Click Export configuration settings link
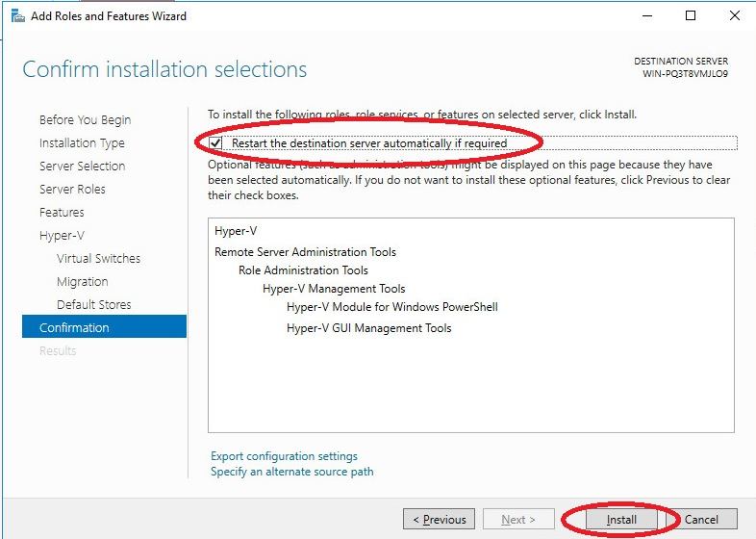Viewport: 756px width, 539px height. (x=284, y=456)
